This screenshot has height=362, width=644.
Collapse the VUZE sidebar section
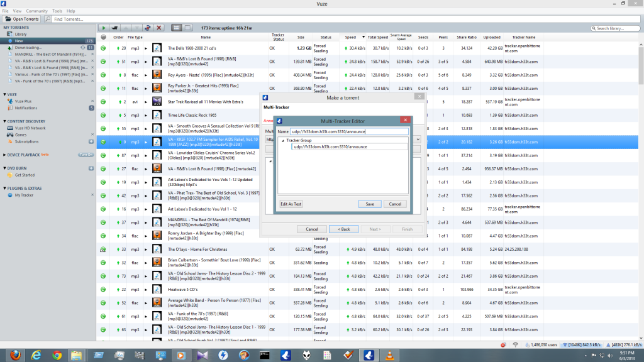click(4, 94)
